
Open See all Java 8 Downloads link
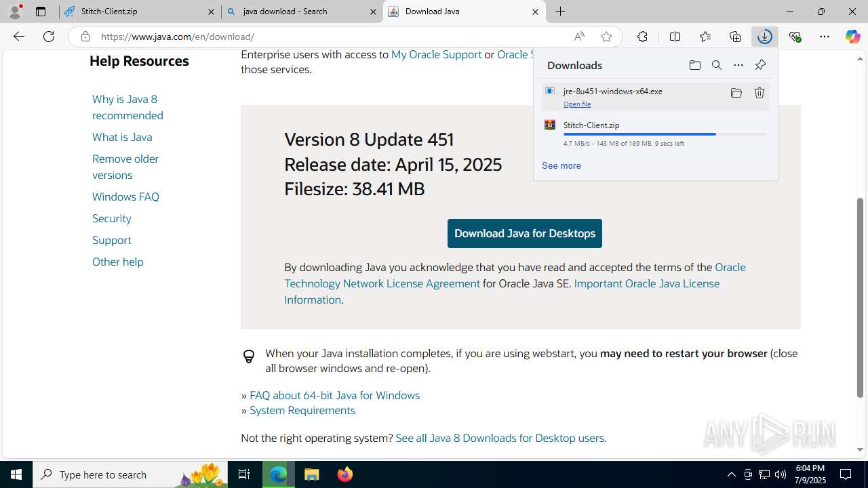click(500, 438)
